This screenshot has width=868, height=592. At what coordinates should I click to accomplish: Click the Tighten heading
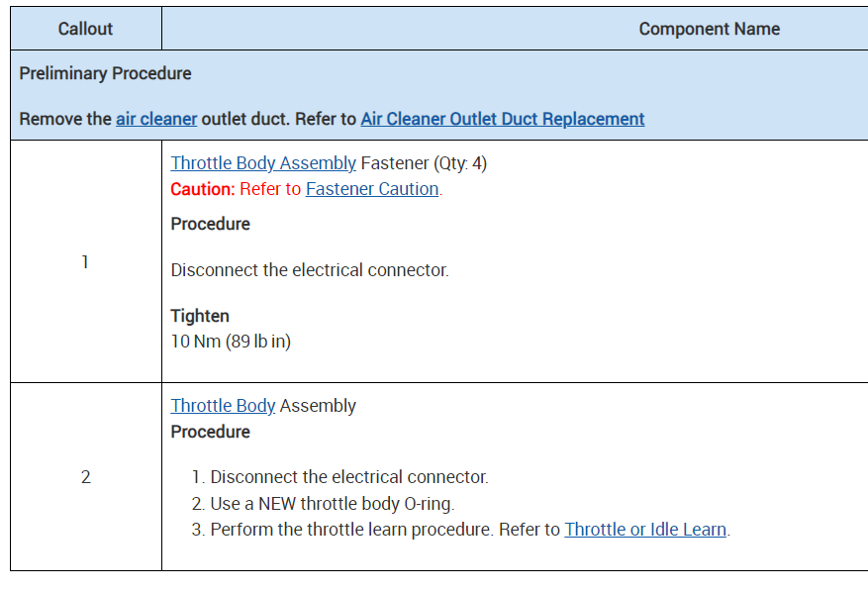[x=200, y=316]
